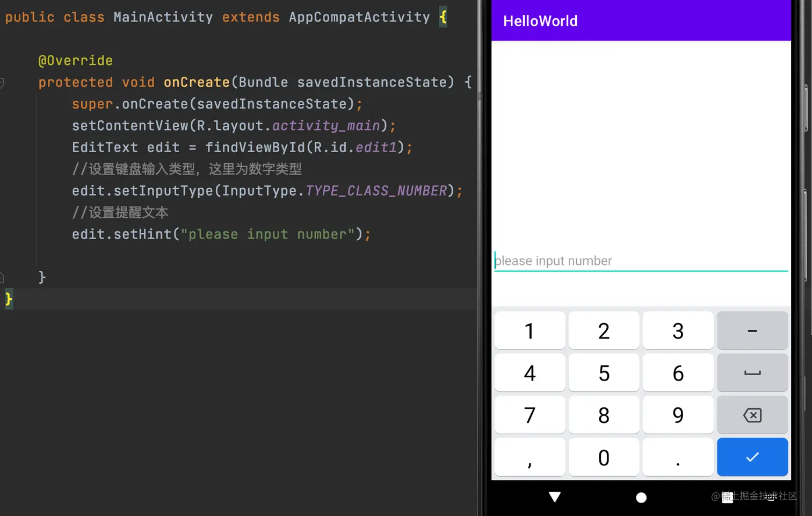
Task: Click the edit1 id reference
Action: click(x=376, y=147)
